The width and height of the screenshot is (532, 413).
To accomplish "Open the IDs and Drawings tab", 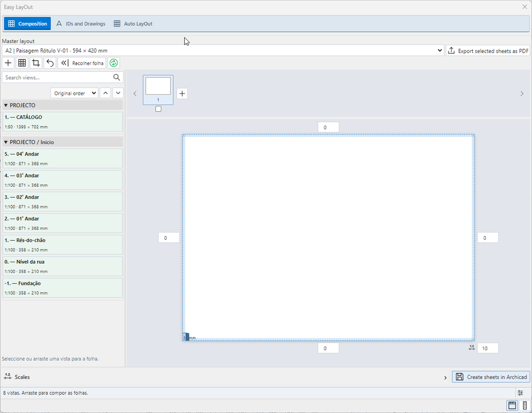I will pos(81,24).
